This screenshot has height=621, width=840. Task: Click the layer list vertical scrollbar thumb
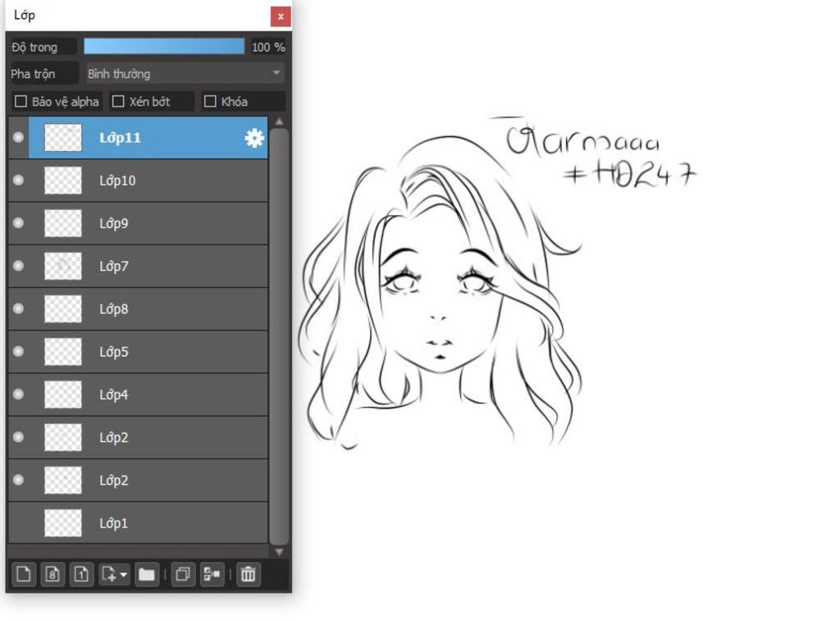(x=279, y=336)
